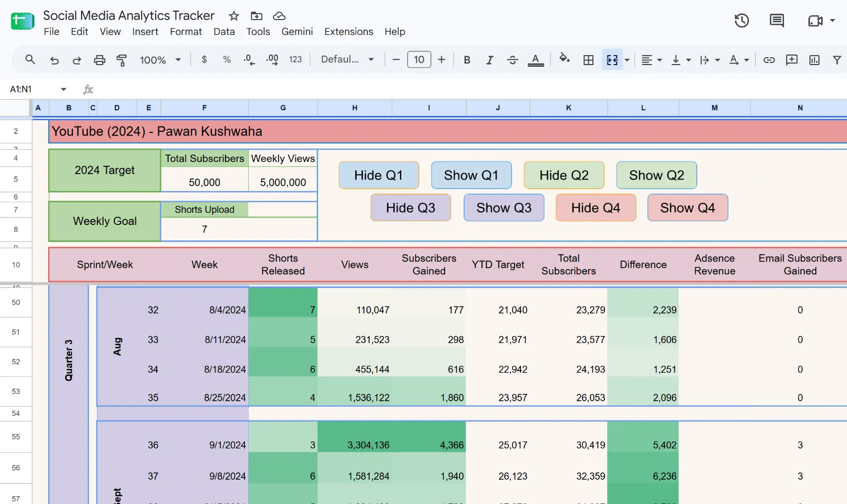
Task: Toggle bold formatting
Action: click(467, 60)
